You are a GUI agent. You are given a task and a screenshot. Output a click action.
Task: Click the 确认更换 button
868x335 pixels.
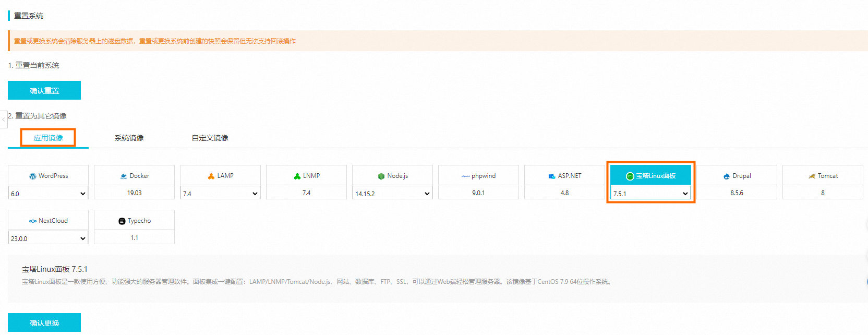coord(44,322)
